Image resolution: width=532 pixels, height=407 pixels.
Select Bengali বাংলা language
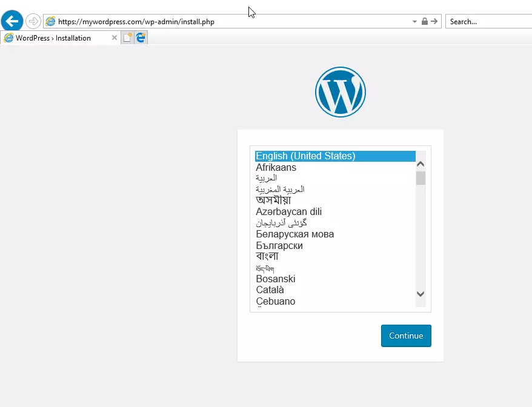pyautogui.click(x=335, y=256)
